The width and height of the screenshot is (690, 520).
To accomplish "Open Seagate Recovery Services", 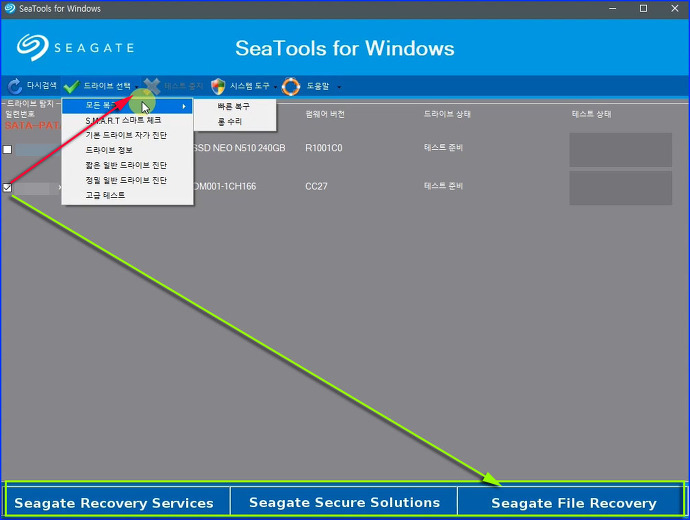I will point(114,502).
